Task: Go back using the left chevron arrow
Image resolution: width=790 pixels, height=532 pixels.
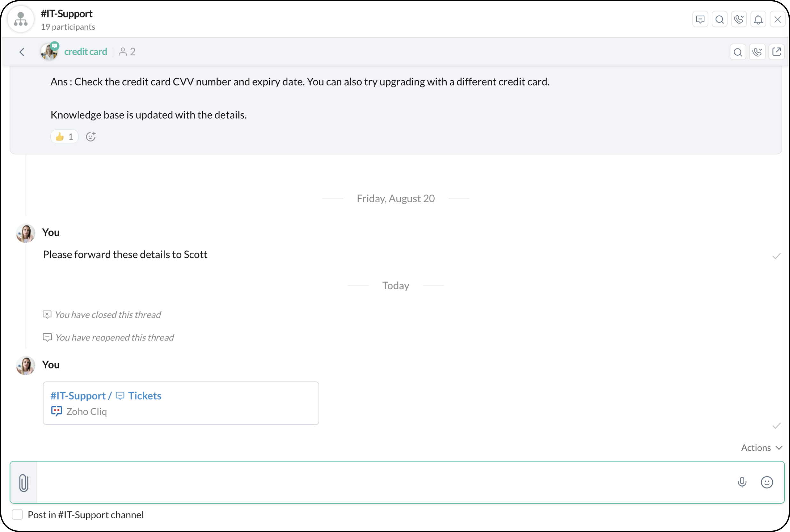Action: 22,52
